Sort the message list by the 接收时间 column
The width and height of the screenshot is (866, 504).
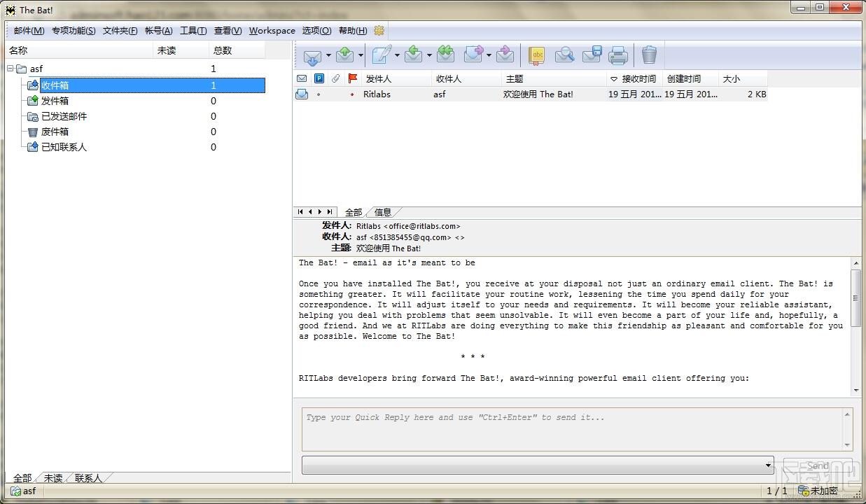tap(634, 78)
